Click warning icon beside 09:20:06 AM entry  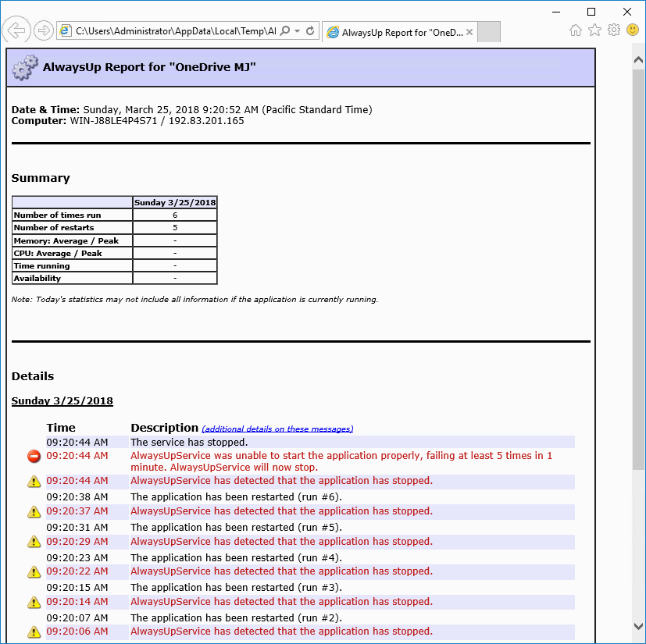34,632
